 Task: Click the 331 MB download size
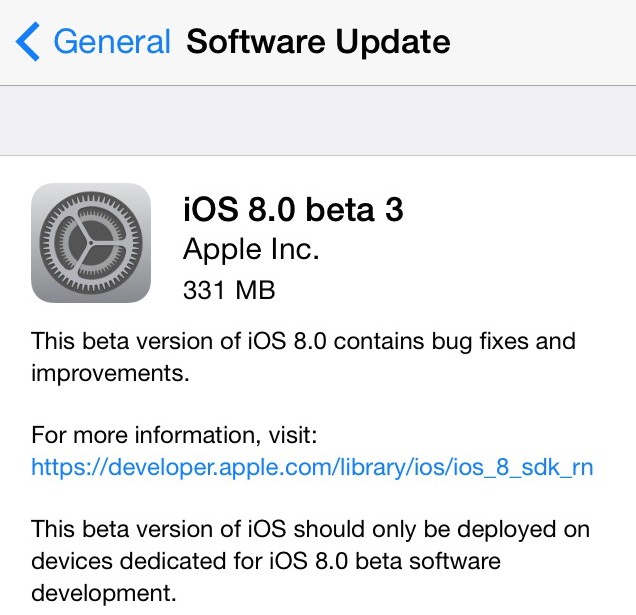pos(229,290)
